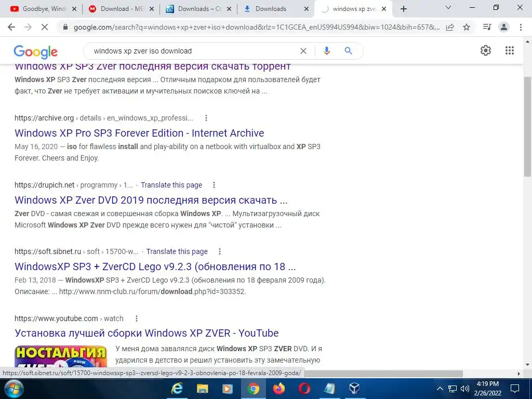Image resolution: width=532 pixels, height=399 pixels.
Task: Open the НОСТАЛЬГИЯ video thumbnail
Action: [61, 356]
